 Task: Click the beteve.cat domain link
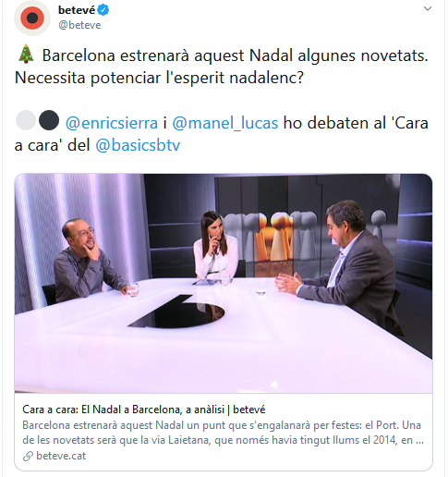click(x=61, y=456)
